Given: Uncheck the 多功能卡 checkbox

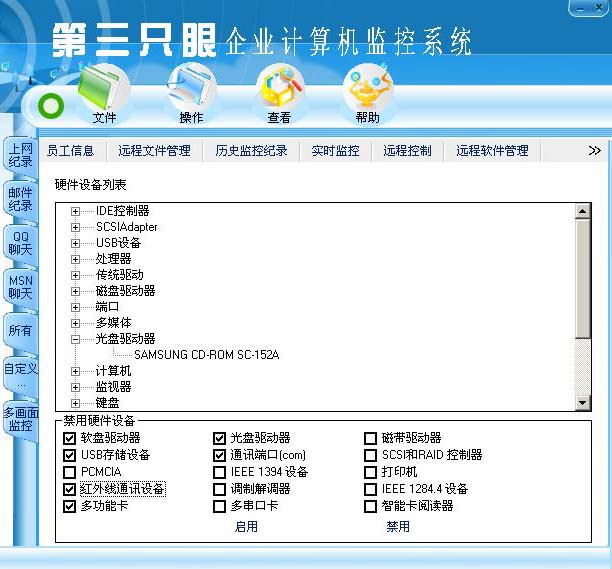Looking at the screenshot, I should 69,507.
